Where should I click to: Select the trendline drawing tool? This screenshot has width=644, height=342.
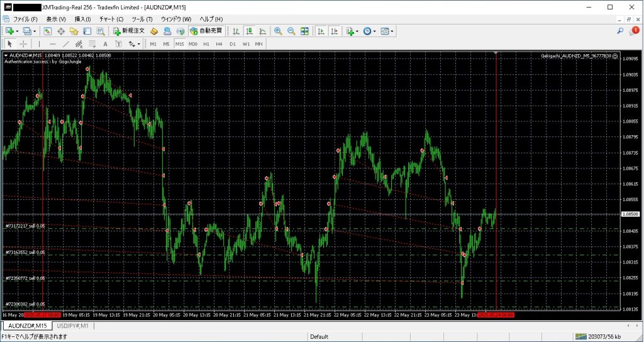(65, 44)
